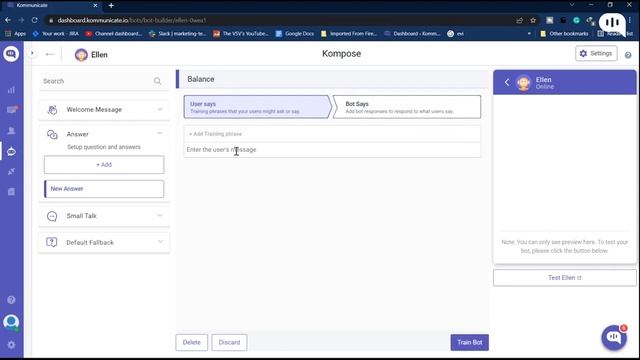The width and height of the screenshot is (640, 360).
Task: Open Kommunicate logo home icon
Action: tap(11, 54)
